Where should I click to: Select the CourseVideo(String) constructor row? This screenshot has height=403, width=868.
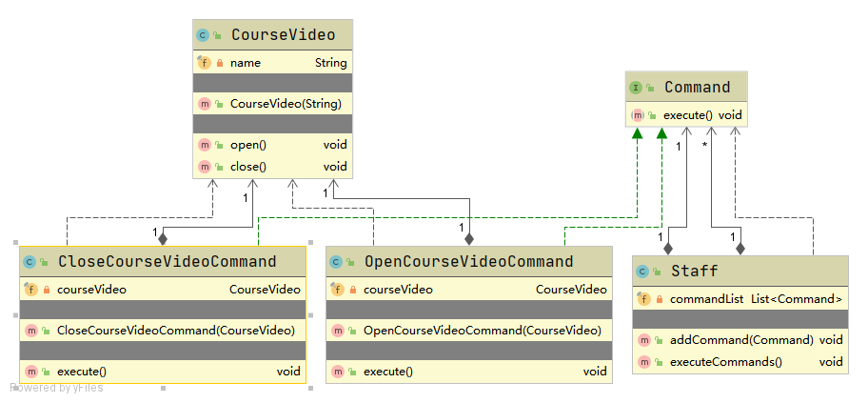click(285, 103)
